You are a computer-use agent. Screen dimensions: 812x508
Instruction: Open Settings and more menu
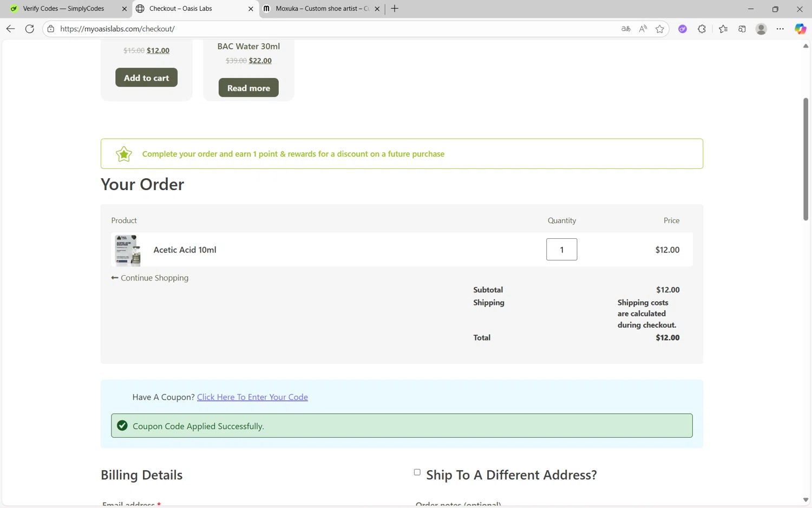pyautogui.click(x=780, y=29)
